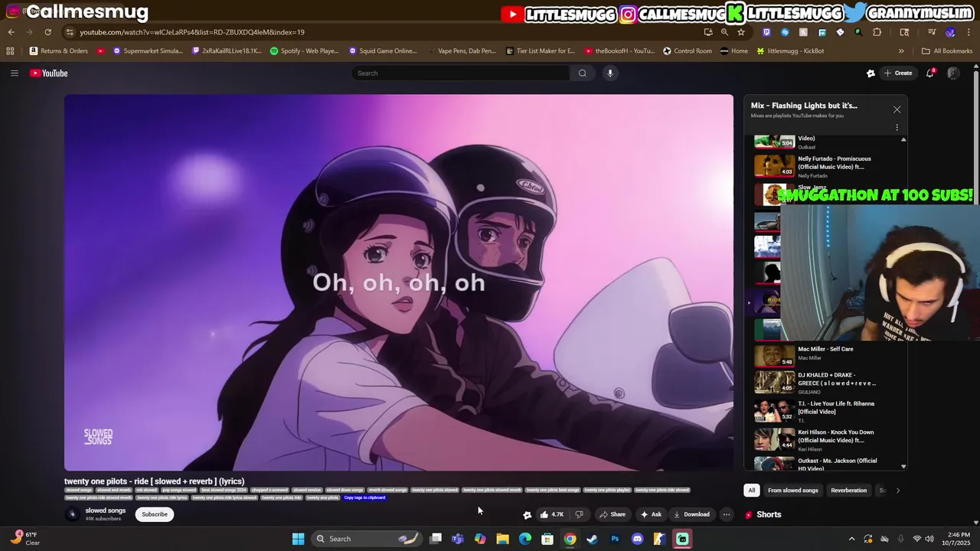Show more bookmarks overflow chevron
The width and height of the screenshot is (980, 551).
click(x=901, y=51)
